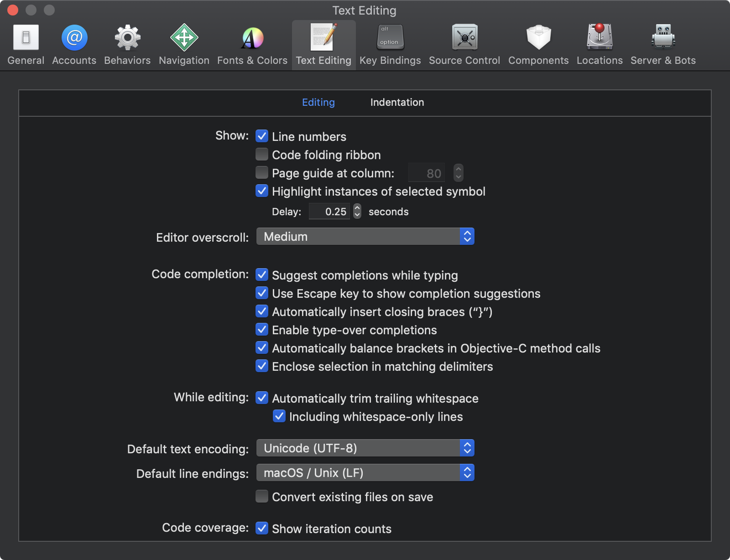This screenshot has height=560, width=730.
Task: Toggle Use Escape key for completion suggestions
Action: click(262, 293)
